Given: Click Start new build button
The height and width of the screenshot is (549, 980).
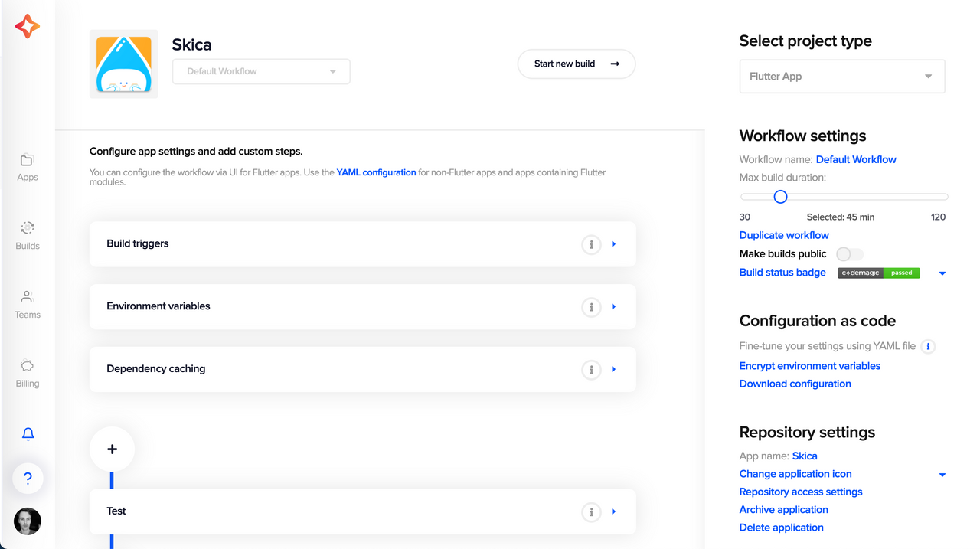Looking at the screenshot, I should click(577, 64).
